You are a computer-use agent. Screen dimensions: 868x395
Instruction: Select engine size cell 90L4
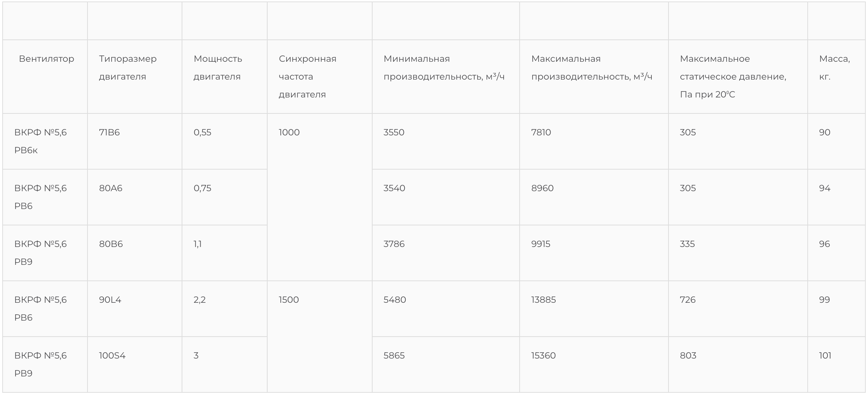pyautogui.click(x=110, y=300)
